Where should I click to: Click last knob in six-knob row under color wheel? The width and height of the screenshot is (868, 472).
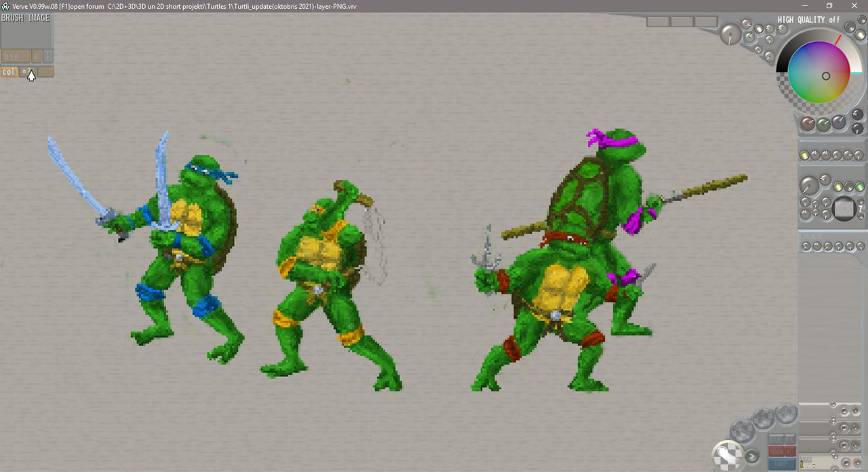tap(859, 155)
